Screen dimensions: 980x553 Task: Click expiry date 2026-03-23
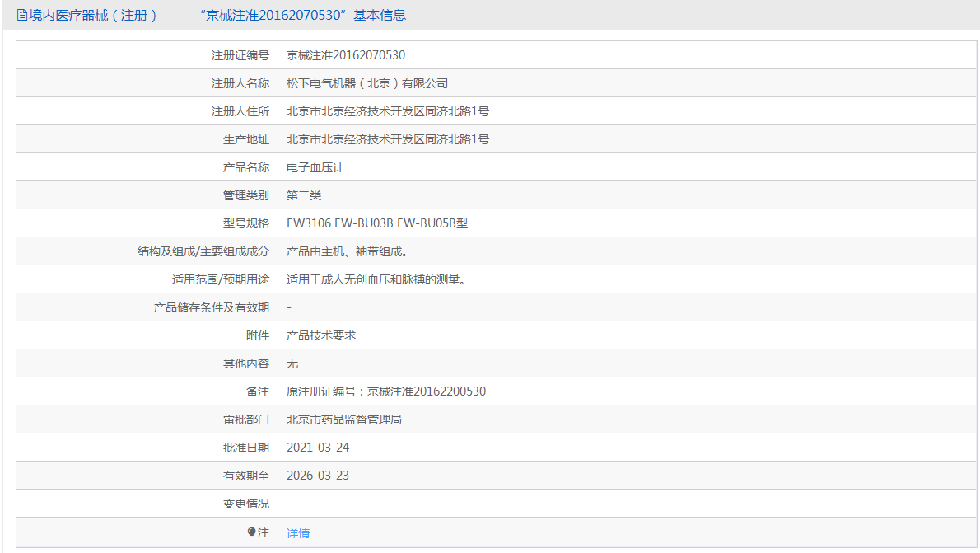(x=318, y=476)
